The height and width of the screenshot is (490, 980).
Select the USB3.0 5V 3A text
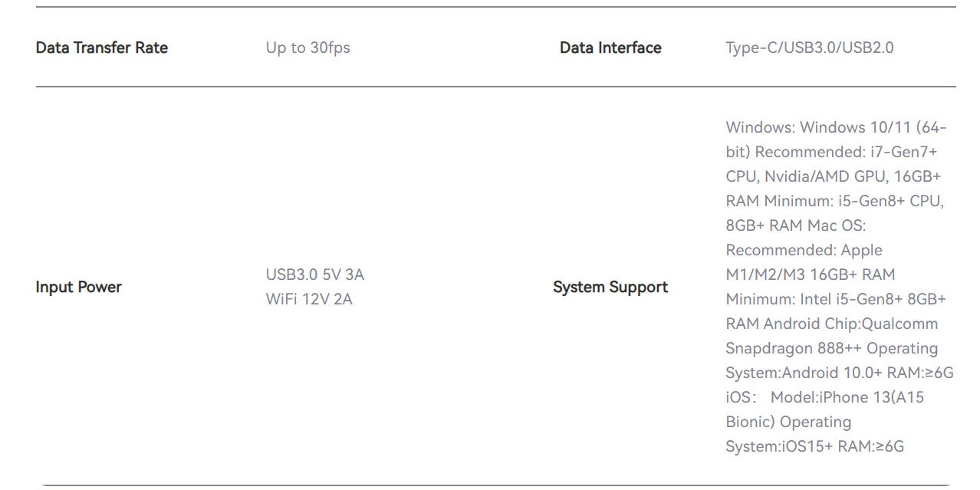314,275
